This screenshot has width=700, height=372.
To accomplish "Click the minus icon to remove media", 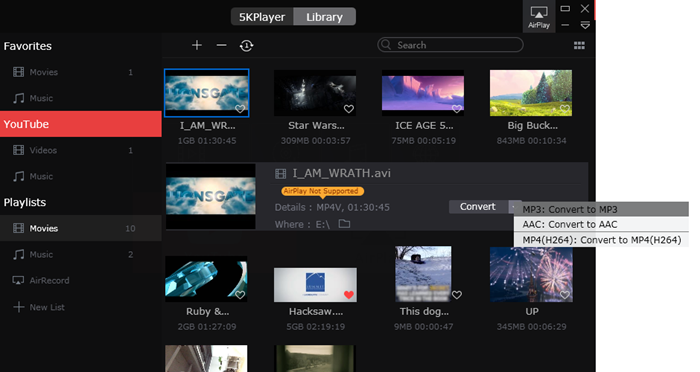I will tap(221, 45).
